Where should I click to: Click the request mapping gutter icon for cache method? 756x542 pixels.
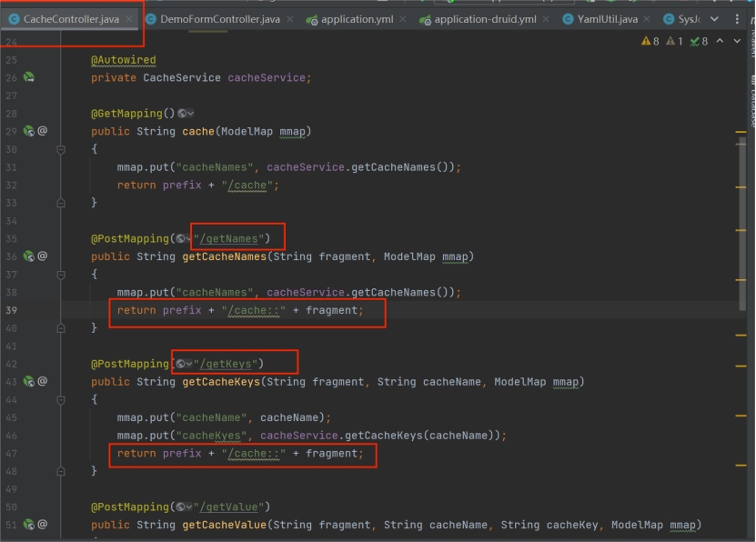29,131
